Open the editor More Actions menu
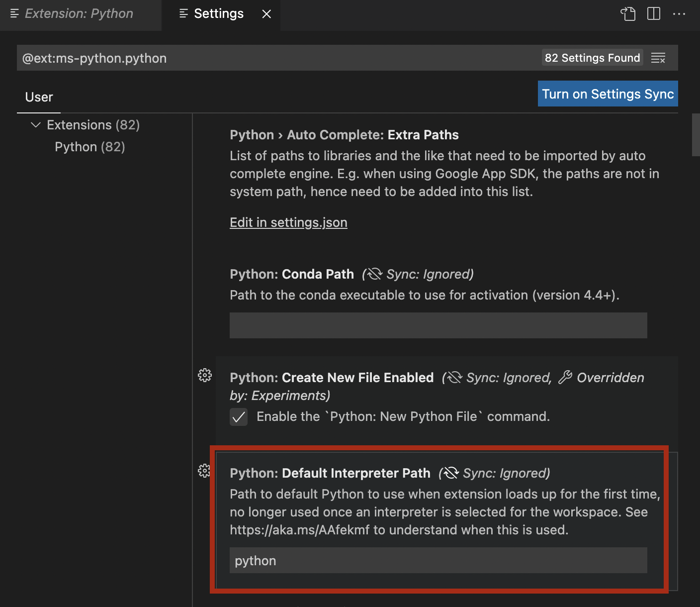The width and height of the screenshot is (700, 607). point(679,14)
